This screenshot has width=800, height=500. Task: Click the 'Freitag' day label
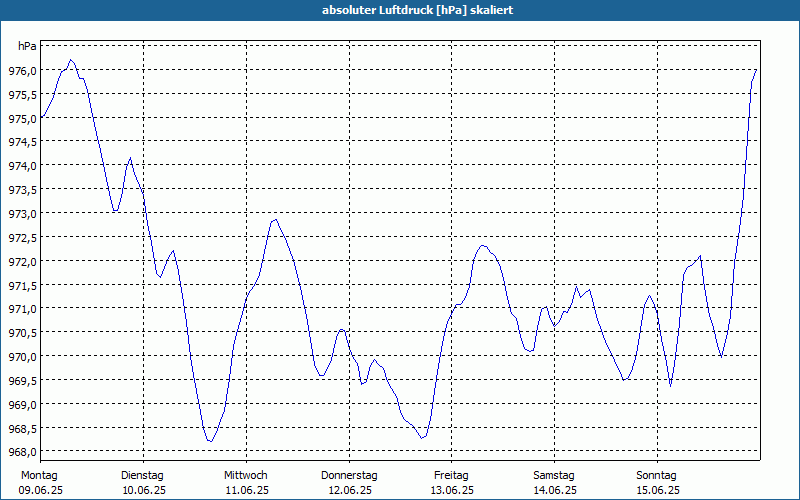452,476
